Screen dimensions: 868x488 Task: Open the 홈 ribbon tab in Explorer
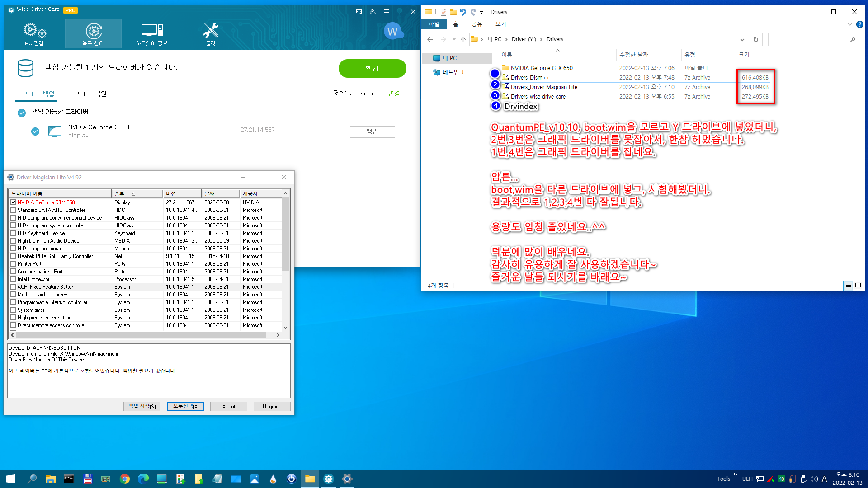point(456,24)
